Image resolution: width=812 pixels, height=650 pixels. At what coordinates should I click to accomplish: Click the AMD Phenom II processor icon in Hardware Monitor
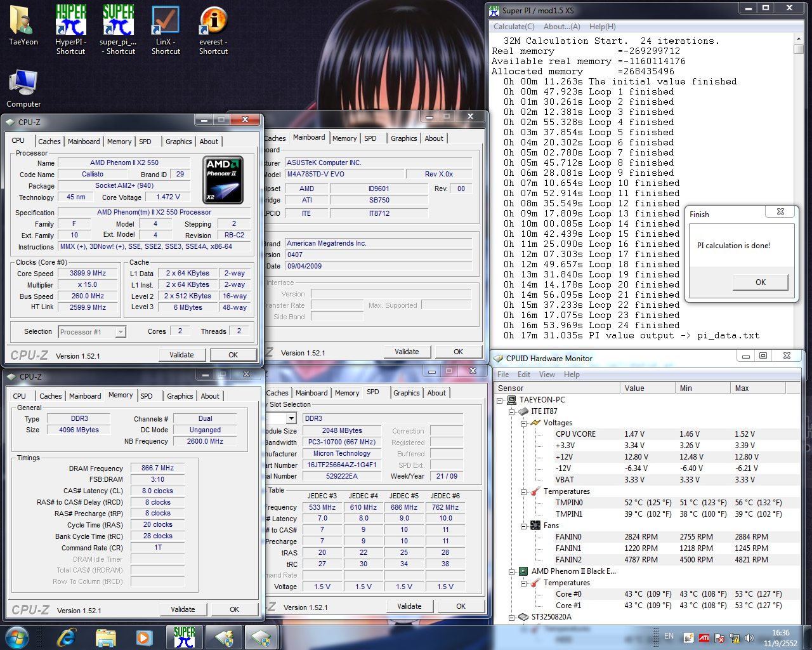(523, 571)
